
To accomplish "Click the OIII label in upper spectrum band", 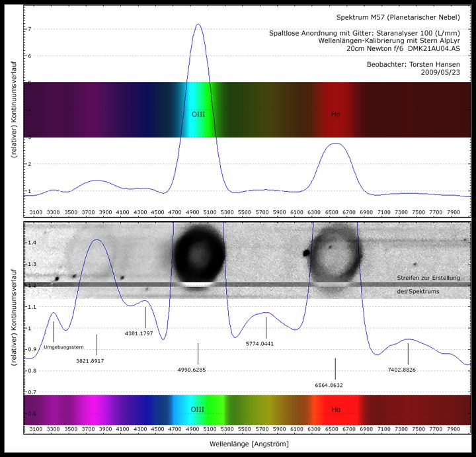I will pos(198,114).
